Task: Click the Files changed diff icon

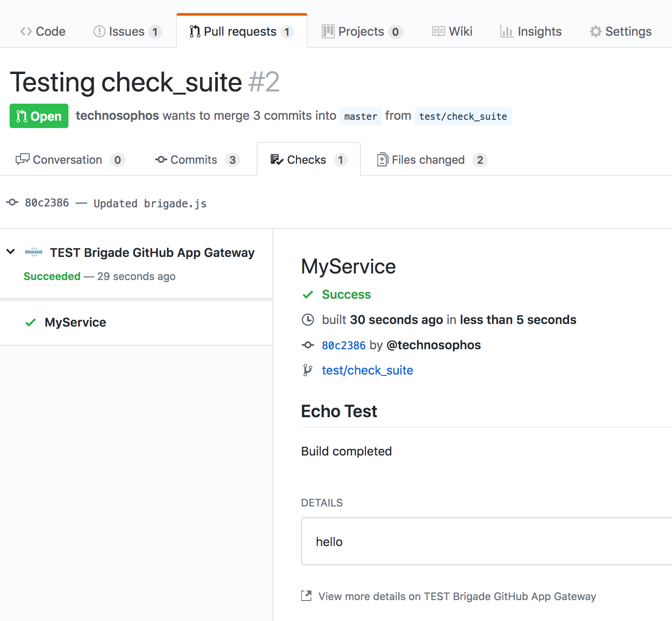Action: point(383,160)
